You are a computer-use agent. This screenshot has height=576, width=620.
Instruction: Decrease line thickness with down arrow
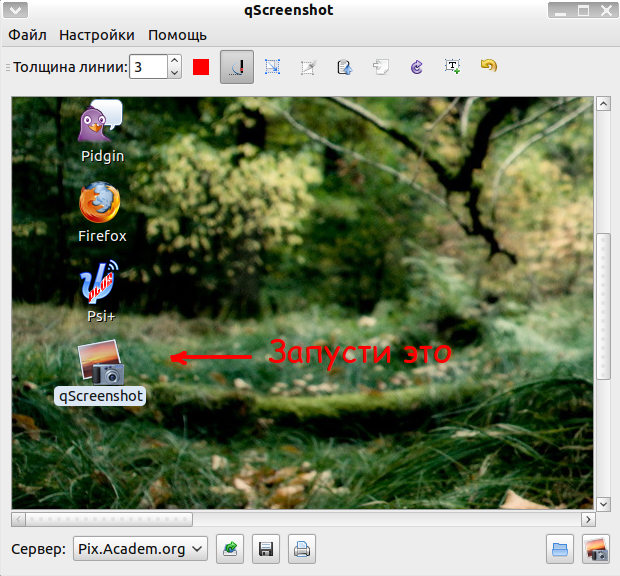pos(174,73)
